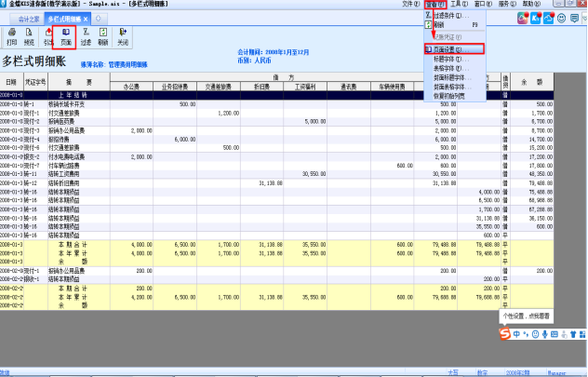This screenshot has width=588, height=377.
Task: Click the 关闭 (Close) toolbar icon
Action: (123, 37)
